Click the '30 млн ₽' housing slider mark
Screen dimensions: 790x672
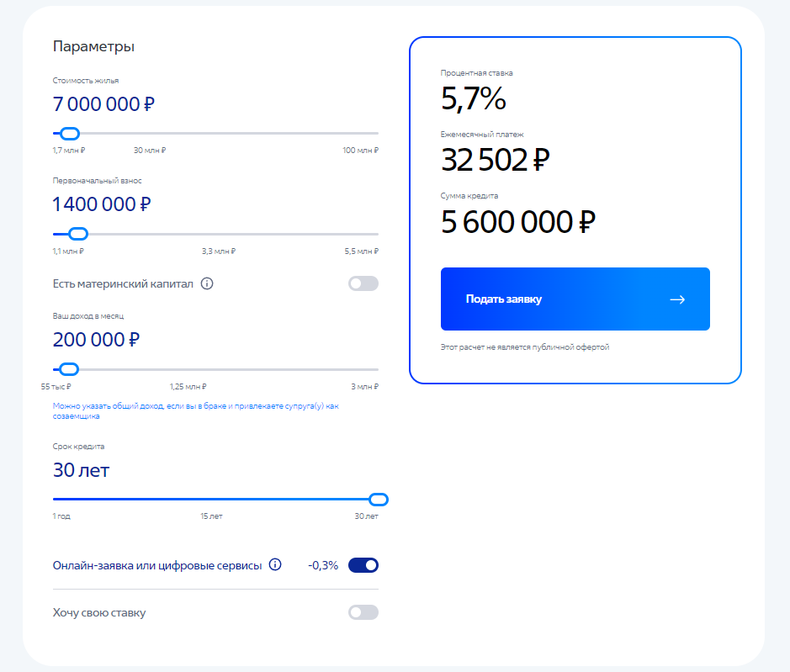coord(150,150)
